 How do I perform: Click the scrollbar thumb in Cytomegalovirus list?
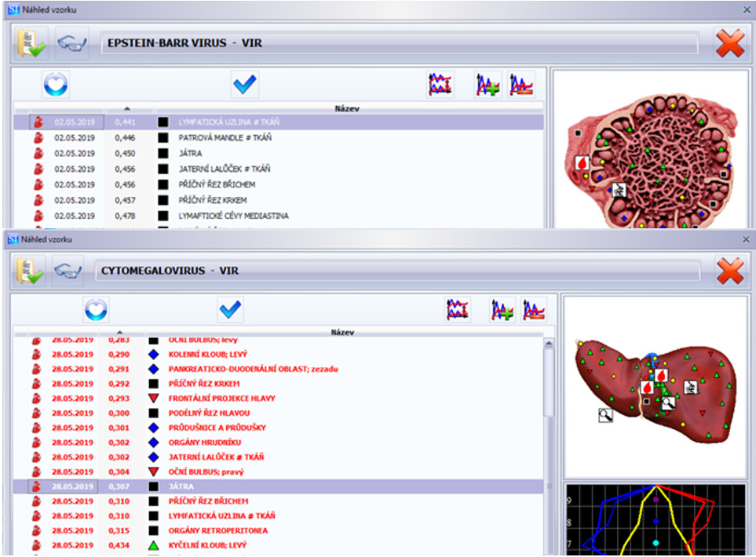tap(549, 383)
